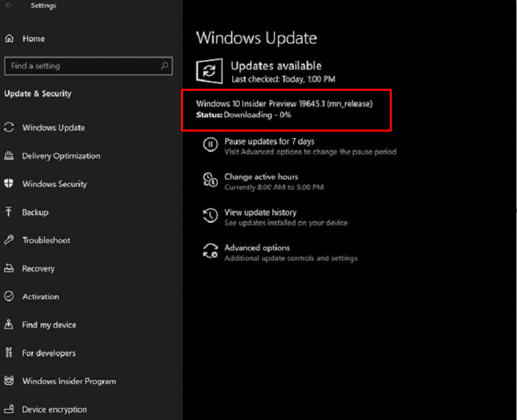Open Activation settings
Viewport: 517px width, 420px height.
pyautogui.click(x=41, y=297)
